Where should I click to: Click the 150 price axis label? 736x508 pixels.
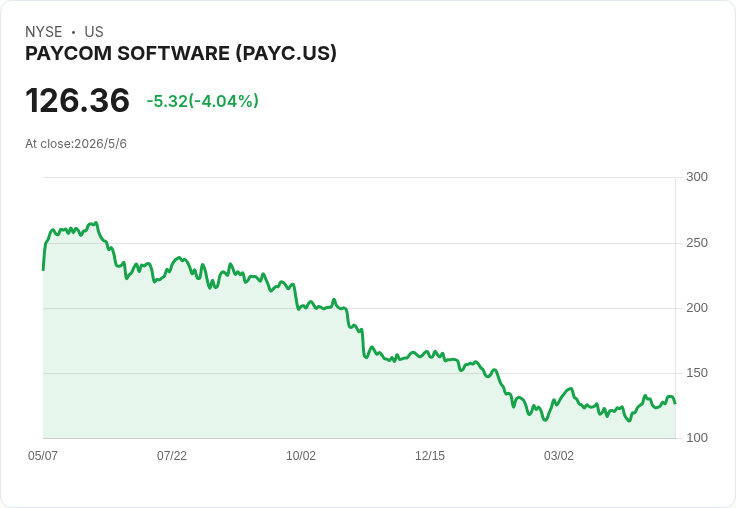coord(697,373)
